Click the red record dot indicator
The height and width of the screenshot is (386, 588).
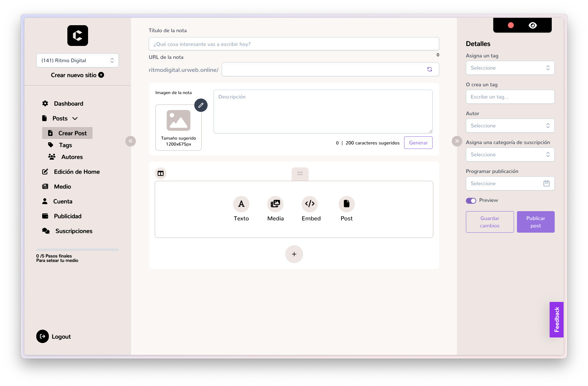coord(511,25)
